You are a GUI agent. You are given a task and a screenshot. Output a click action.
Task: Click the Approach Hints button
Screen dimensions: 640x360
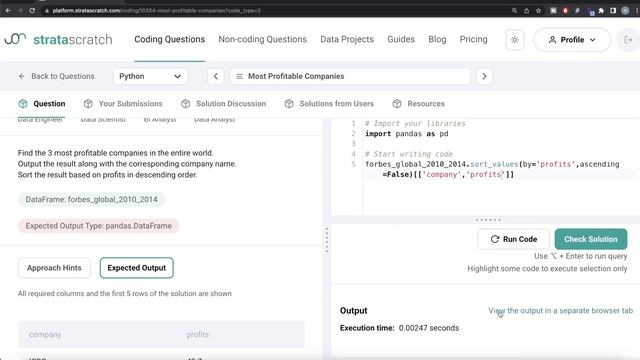coord(54,268)
